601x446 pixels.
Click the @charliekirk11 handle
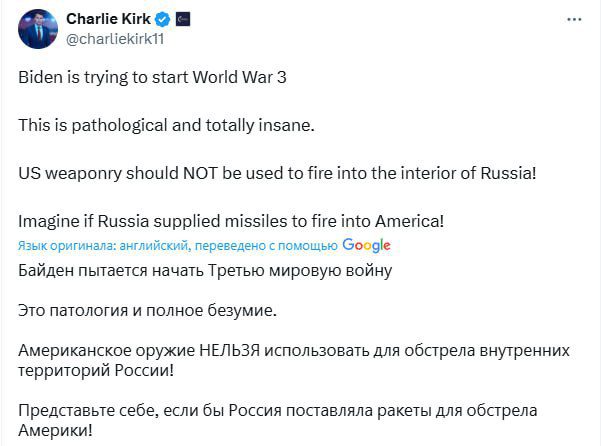[113, 37]
